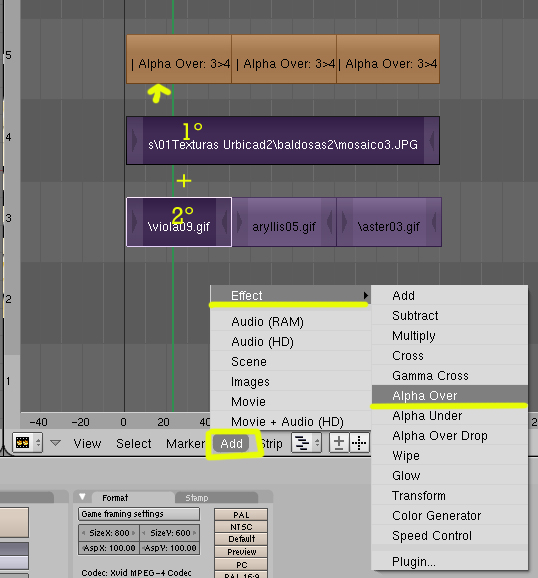Click right handle of aryllis05.gif strip
This screenshot has width=538, height=578.
[329, 222]
